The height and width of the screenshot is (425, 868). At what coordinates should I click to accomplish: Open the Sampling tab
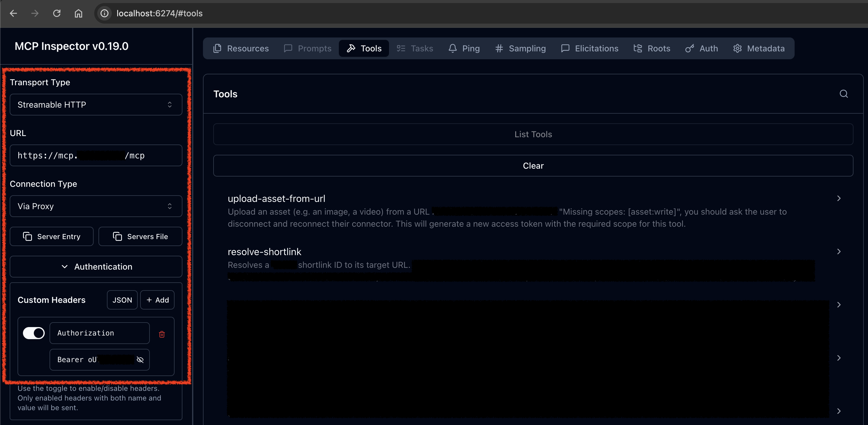520,48
